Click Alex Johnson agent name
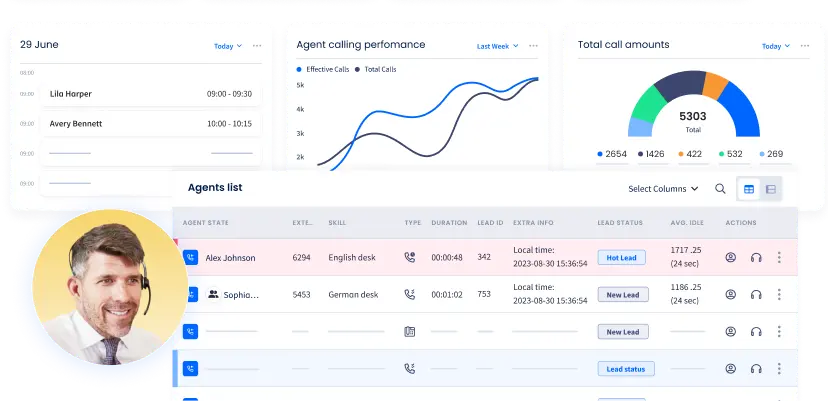 point(230,258)
